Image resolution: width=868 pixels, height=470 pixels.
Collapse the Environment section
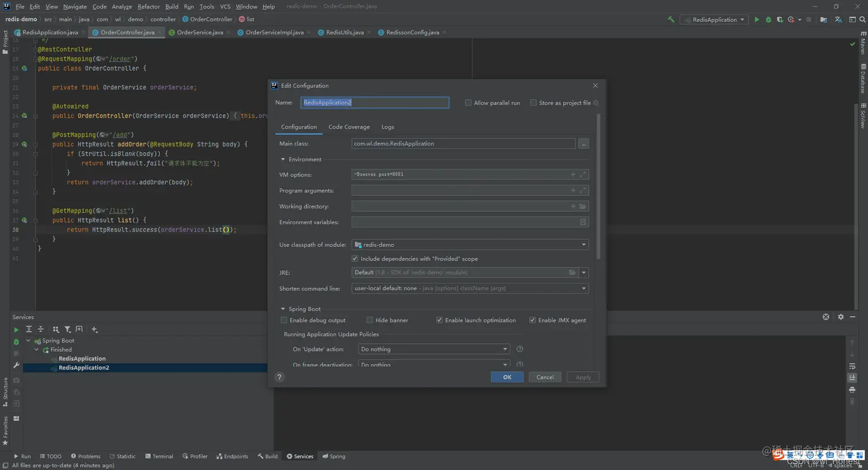pos(282,160)
